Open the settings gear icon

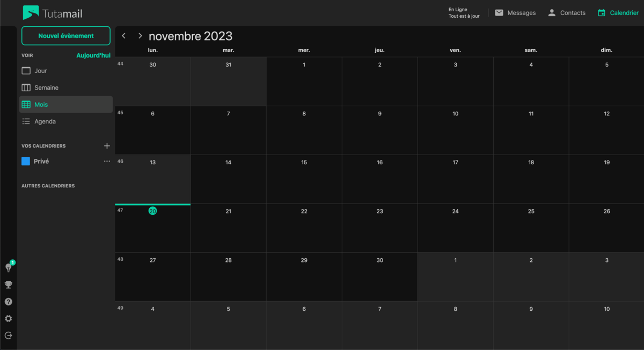pyautogui.click(x=8, y=318)
